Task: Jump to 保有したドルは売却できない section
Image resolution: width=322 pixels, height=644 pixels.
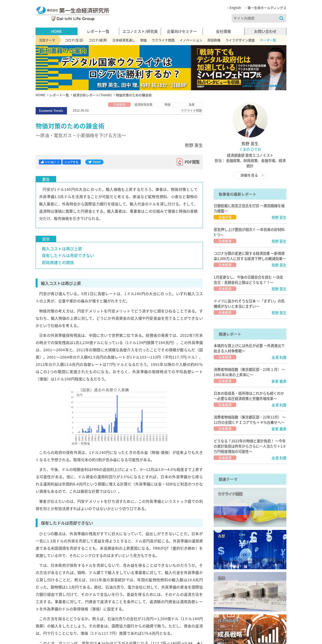Action: click(x=68, y=256)
